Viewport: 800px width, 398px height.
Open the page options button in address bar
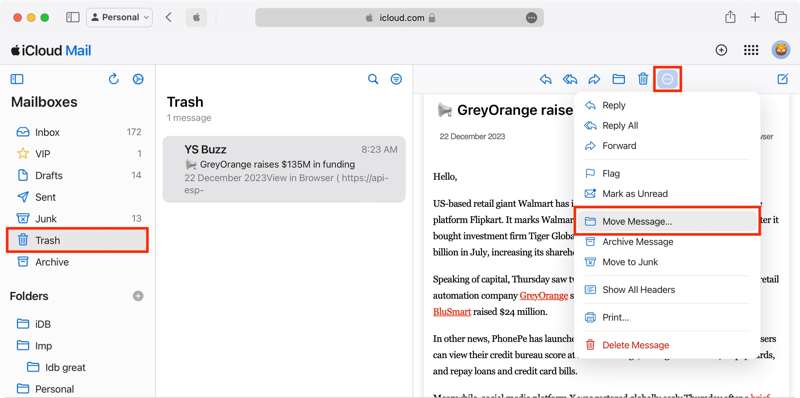[531, 18]
